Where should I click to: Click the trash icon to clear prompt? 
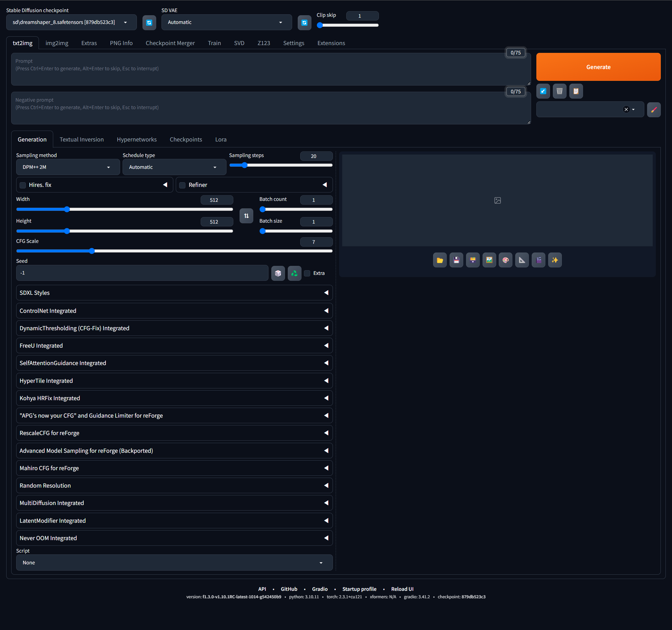point(559,91)
